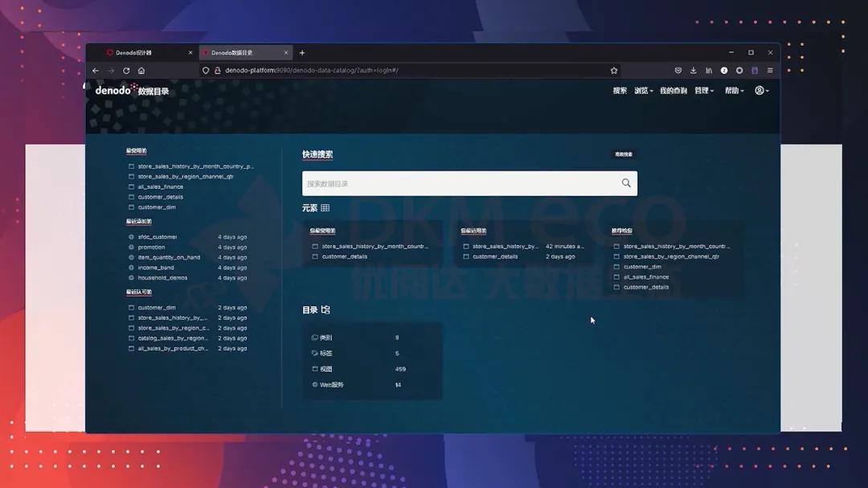Screen dimensions: 868x488
Task: Open 我的查询 in the top menu
Action: pyautogui.click(x=673, y=91)
